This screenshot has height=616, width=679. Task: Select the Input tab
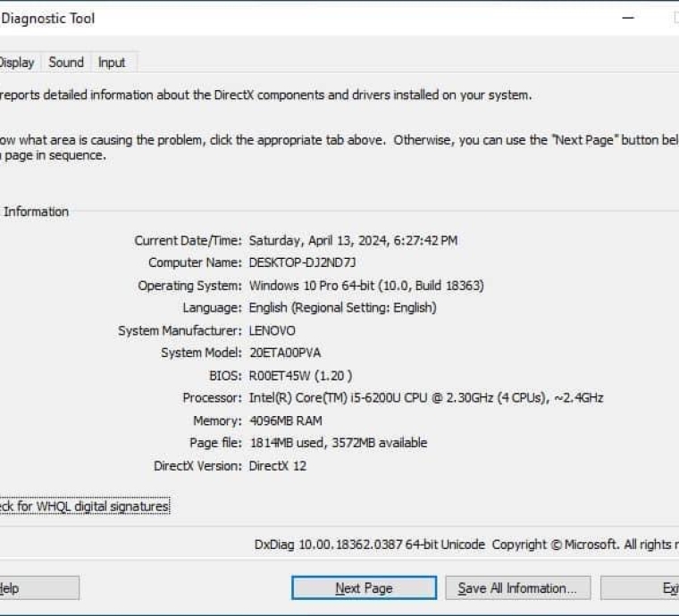click(112, 62)
